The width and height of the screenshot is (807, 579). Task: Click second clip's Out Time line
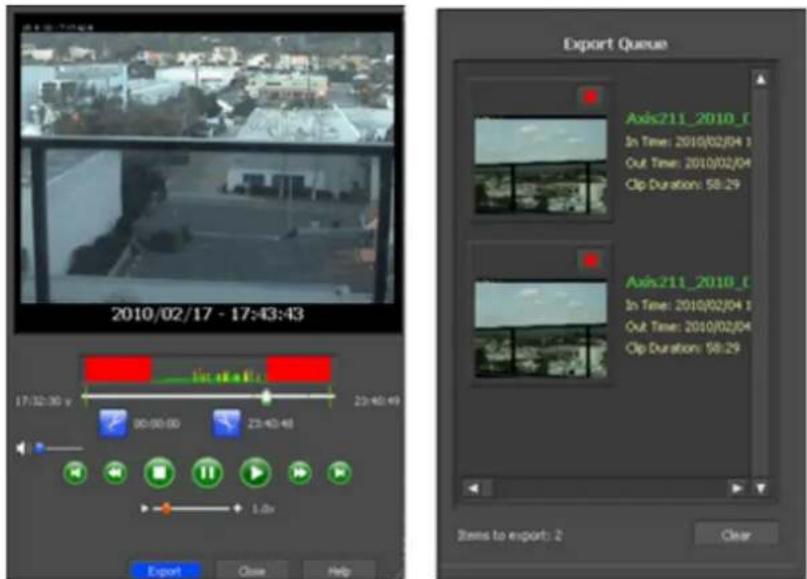click(688, 327)
